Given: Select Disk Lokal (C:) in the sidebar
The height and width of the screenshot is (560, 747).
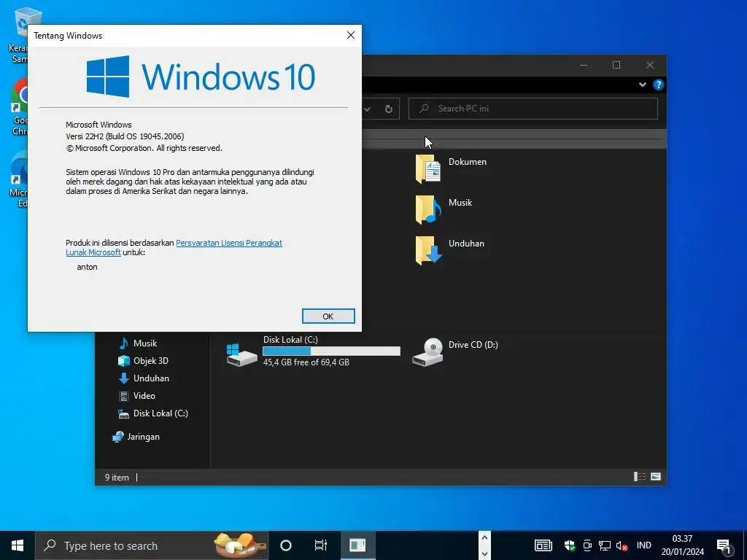Looking at the screenshot, I should pos(153,413).
